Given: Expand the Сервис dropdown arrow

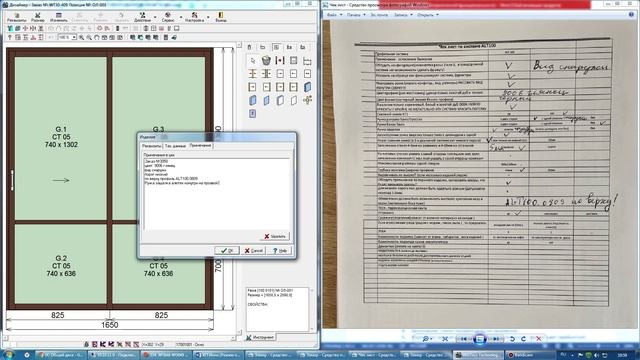Looking at the screenshot, I should [180, 18].
